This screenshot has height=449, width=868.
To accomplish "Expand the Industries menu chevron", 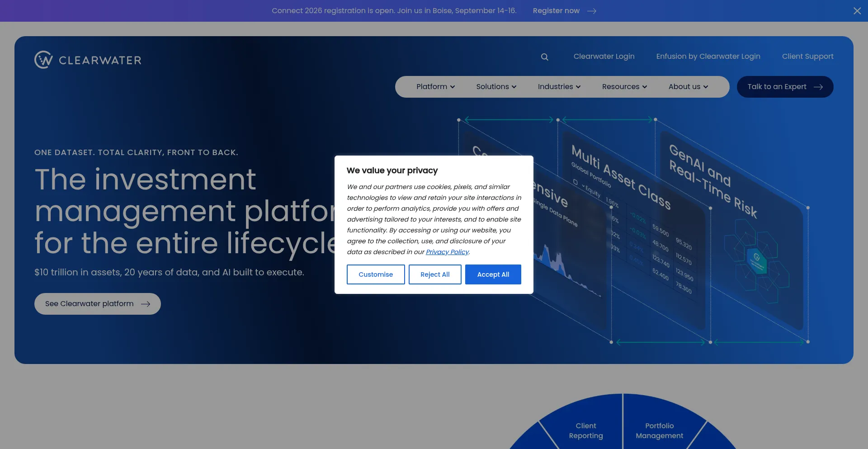I will [x=578, y=87].
